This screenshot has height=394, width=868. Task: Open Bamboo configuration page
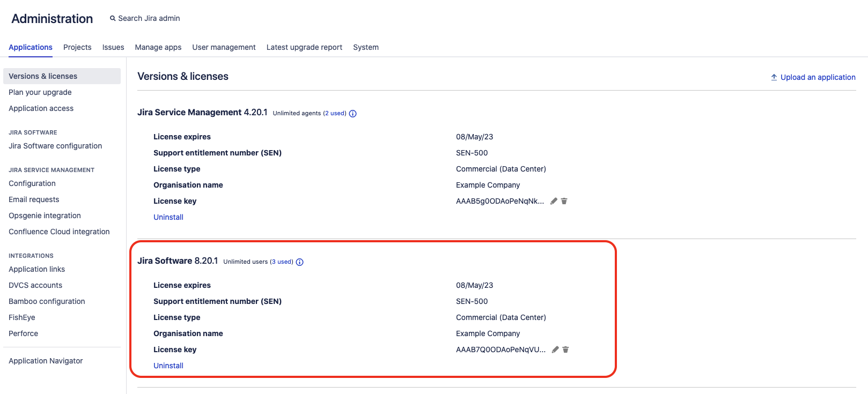click(x=47, y=301)
